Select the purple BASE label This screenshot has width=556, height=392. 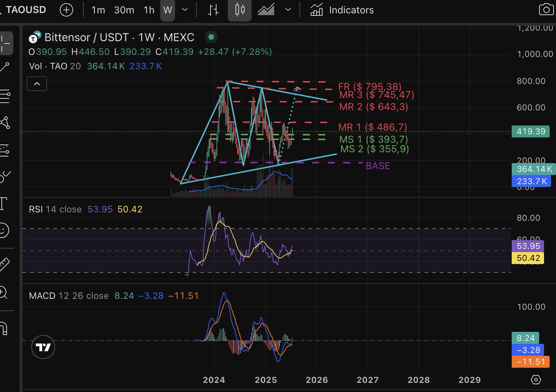pos(378,166)
